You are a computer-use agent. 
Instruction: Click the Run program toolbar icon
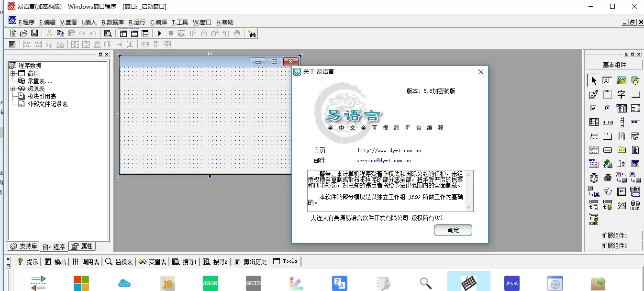click(159, 33)
